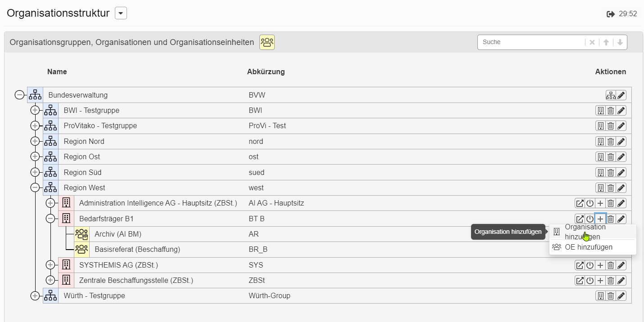Open the external-link icon for SYSTHEMIS AG
The image size is (644, 322).
[x=580, y=265]
